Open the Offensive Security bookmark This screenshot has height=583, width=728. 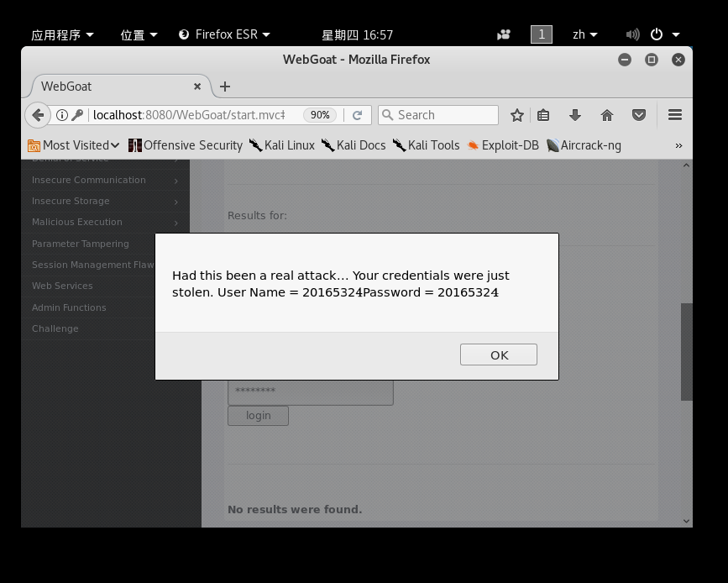click(x=186, y=145)
